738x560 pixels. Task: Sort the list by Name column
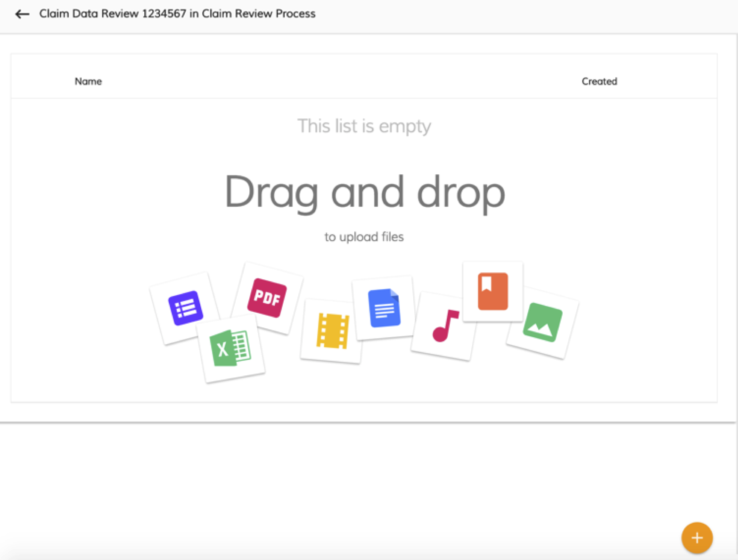pyautogui.click(x=88, y=81)
